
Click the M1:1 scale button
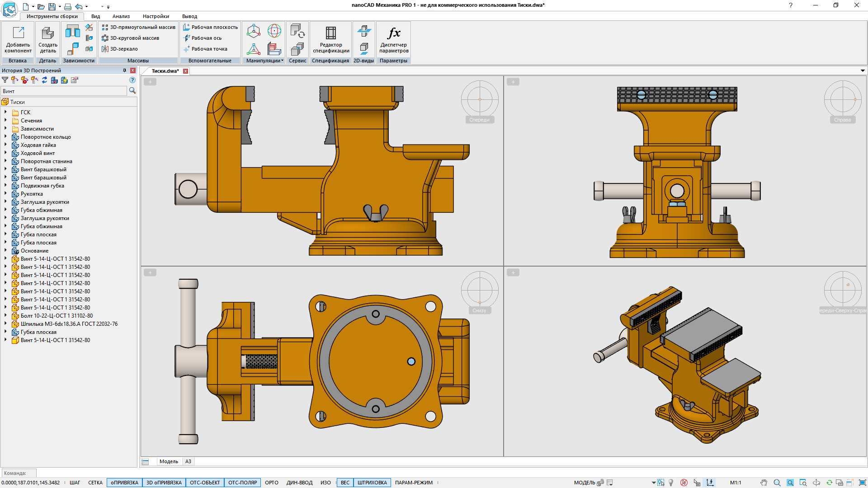coord(736,483)
